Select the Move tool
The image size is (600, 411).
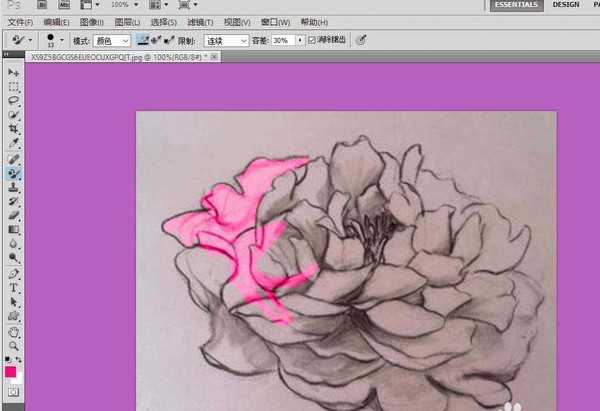[x=13, y=73]
